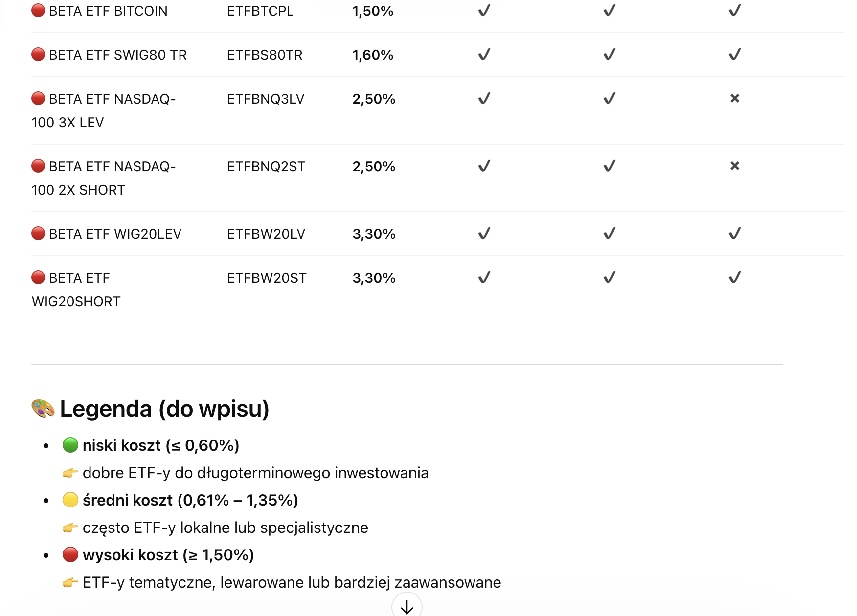This screenshot has width=857, height=616.
Task: Click the red circle beside BETA ETF BITCOIN
Action: [x=38, y=11]
